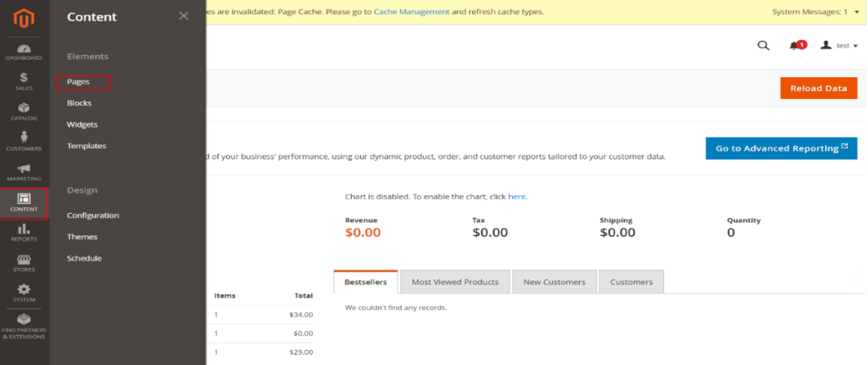Select Pages in Content menu
Image resolution: width=868 pixels, height=365 pixels.
point(79,81)
